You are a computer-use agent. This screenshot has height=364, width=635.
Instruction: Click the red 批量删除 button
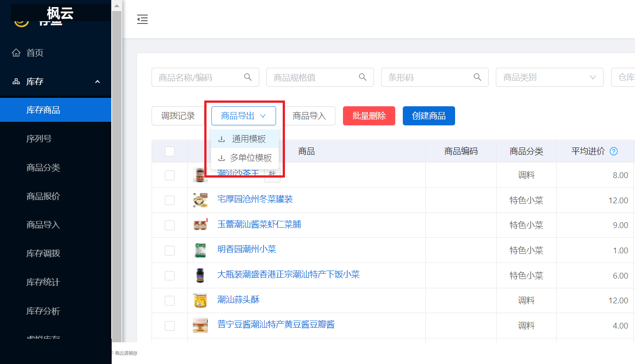(x=369, y=116)
